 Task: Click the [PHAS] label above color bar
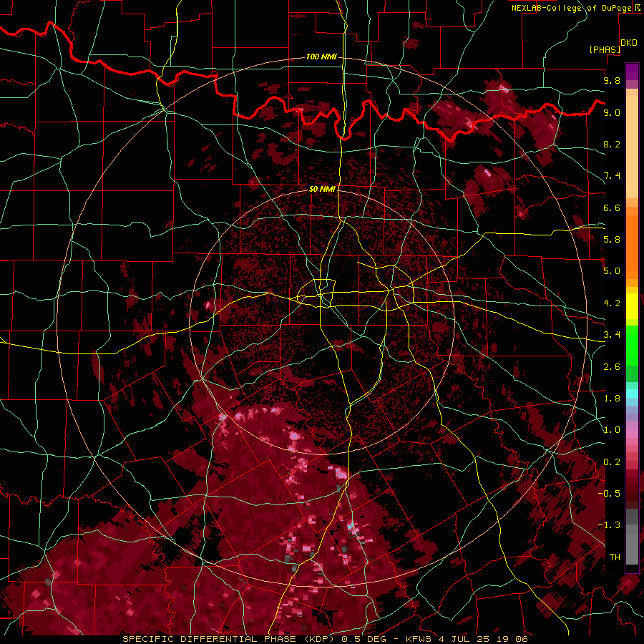605,49
